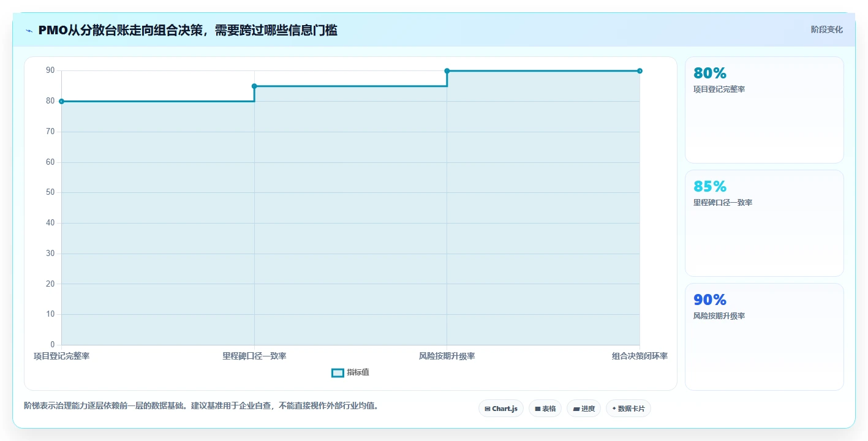The width and height of the screenshot is (868, 441).
Task: Select the 进度 chip
Action: 584,409
